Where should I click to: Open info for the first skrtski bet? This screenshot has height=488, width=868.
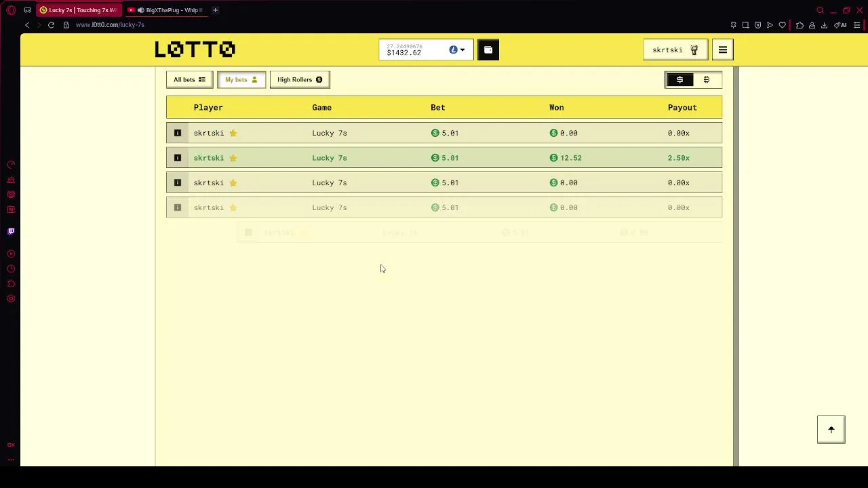tap(178, 133)
